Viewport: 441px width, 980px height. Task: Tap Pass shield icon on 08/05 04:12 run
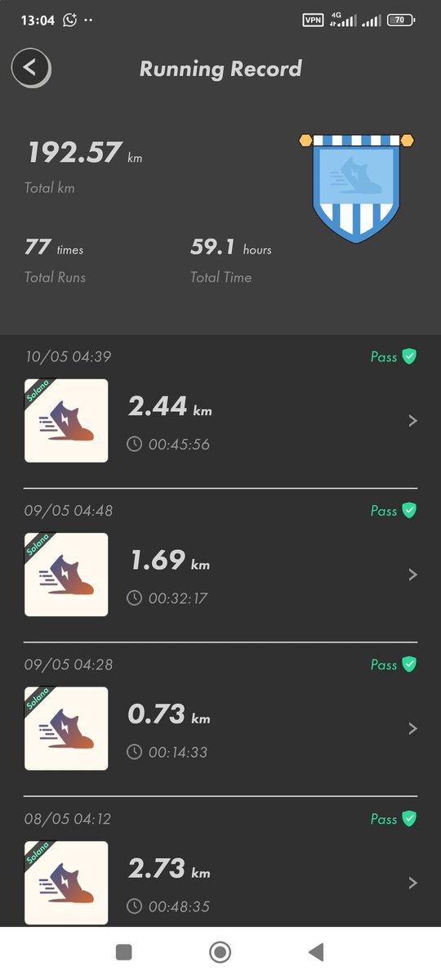click(x=409, y=819)
